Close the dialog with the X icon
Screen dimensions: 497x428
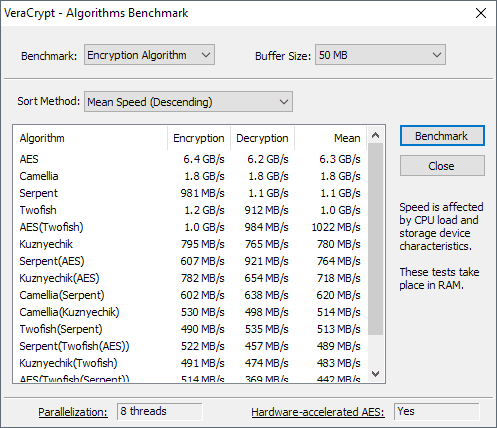pyautogui.click(x=481, y=13)
